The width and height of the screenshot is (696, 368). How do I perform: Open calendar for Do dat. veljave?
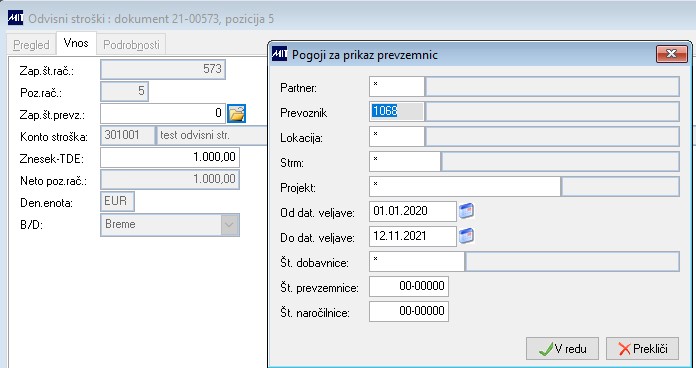[x=466, y=236]
